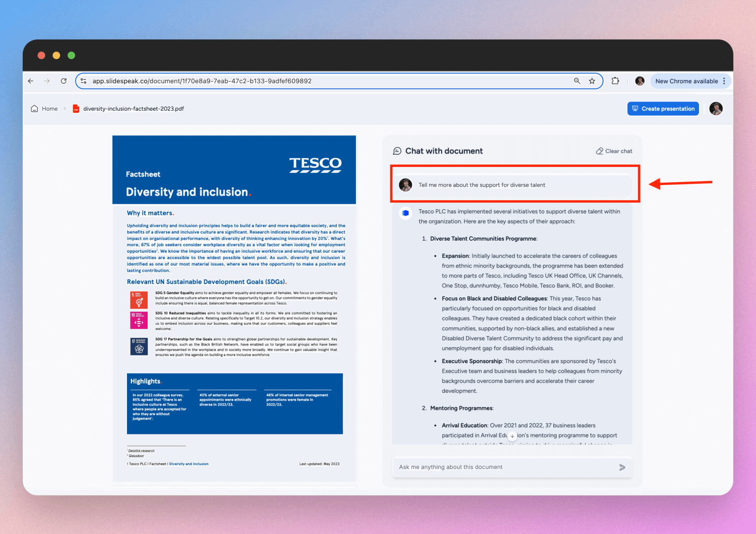The image size is (756, 534).
Task: Click the bookmark star in the address bar
Action: click(x=592, y=81)
